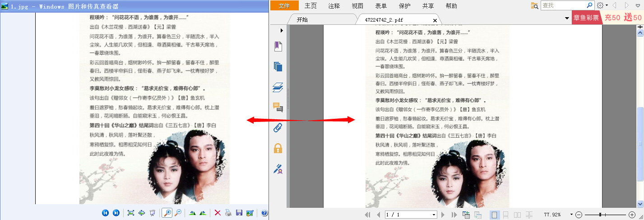
Task: Open 注释 ribbon tab
Action: pyautogui.click(x=334, y=5)
